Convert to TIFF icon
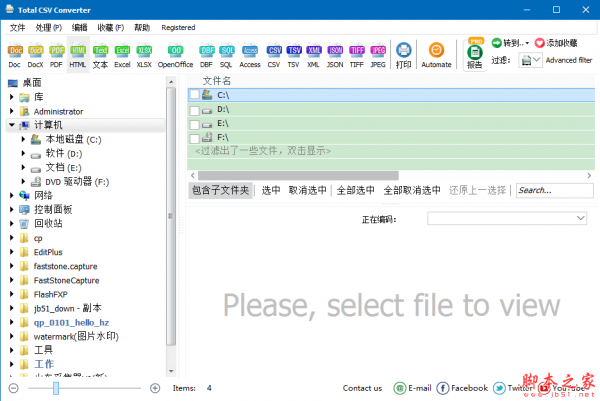 357,55
